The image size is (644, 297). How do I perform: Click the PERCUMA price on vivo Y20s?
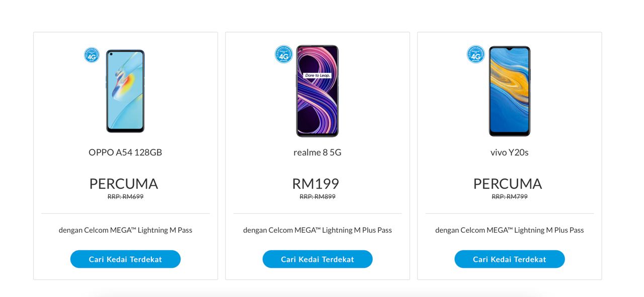tap(508, 183)
